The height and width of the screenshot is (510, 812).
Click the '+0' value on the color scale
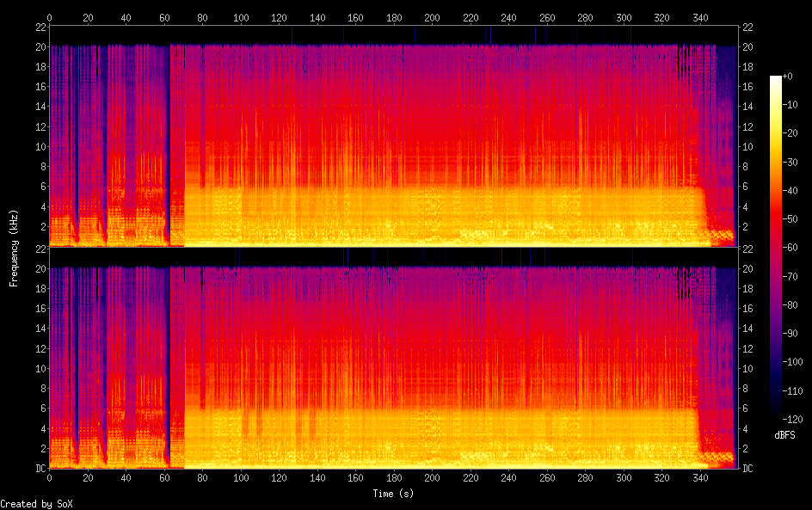click(x=787, y=76)
